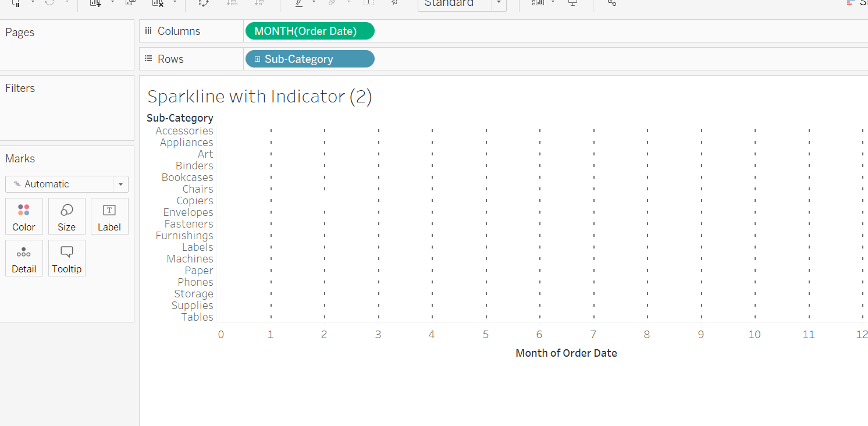Select the Storage row label
Image resolution: width=868 pixels, height=426 pixels.
(194, 294)
